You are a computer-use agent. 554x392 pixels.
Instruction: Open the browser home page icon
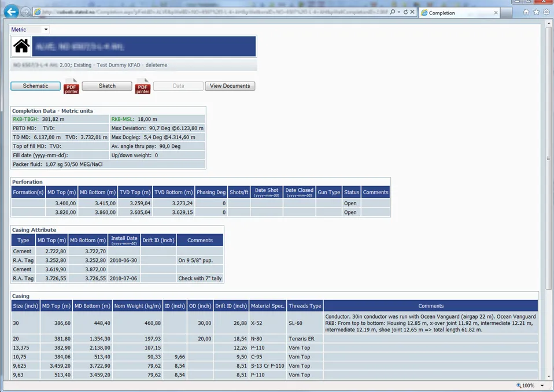click(525, 12)
